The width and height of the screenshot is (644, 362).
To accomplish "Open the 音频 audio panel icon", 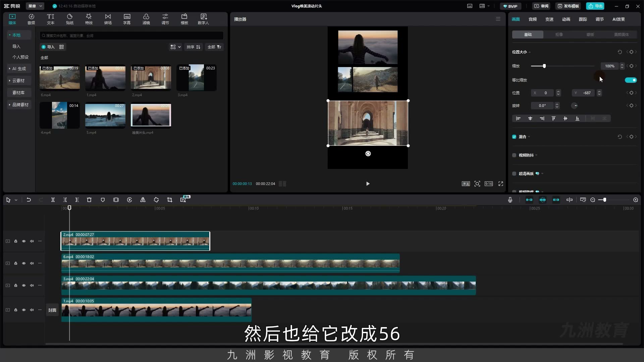I will click(31, 19).
